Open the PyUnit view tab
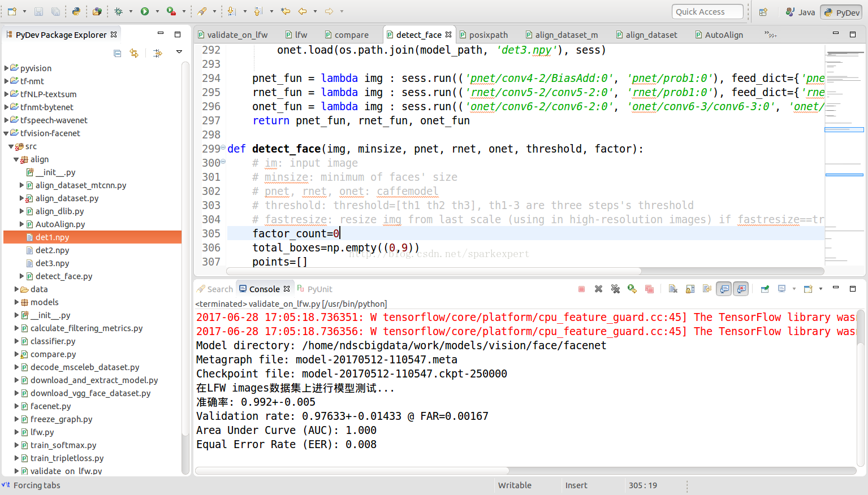The width and height of the screenshot is (868, 495). click(x=314, y=289)
